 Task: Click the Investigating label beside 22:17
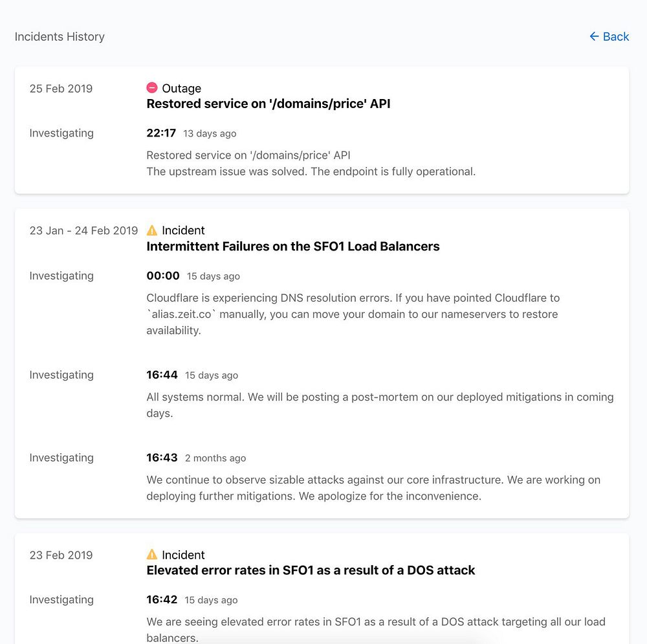pyautogui.click(x=61, y=133)
